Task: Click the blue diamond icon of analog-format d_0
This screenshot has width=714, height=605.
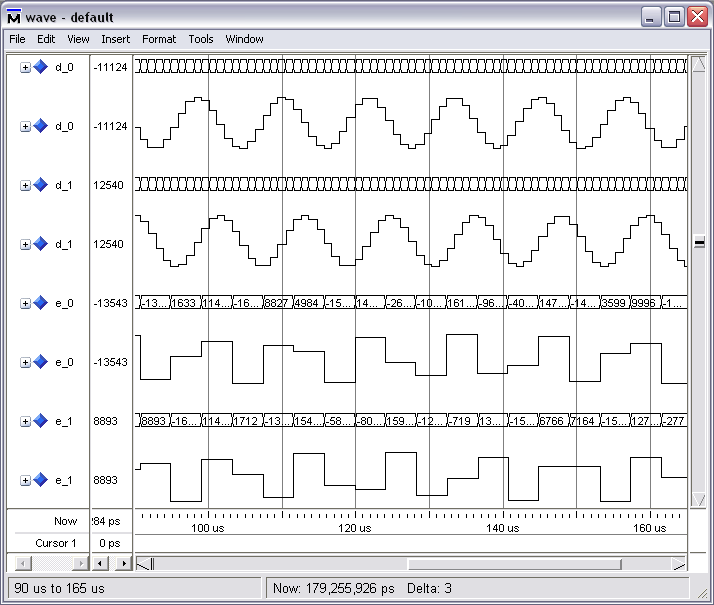Action: point(41,126)
